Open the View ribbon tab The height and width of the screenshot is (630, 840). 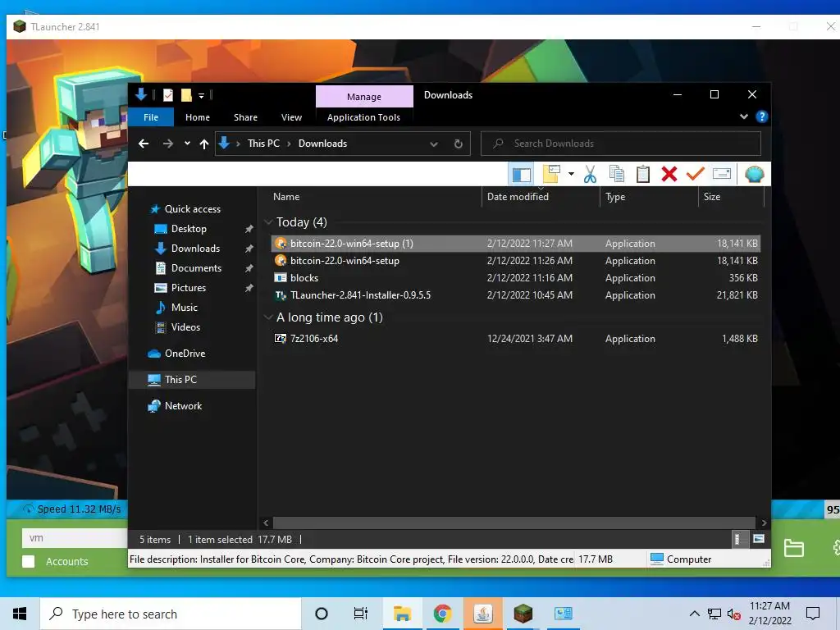[x=291, y=117]
